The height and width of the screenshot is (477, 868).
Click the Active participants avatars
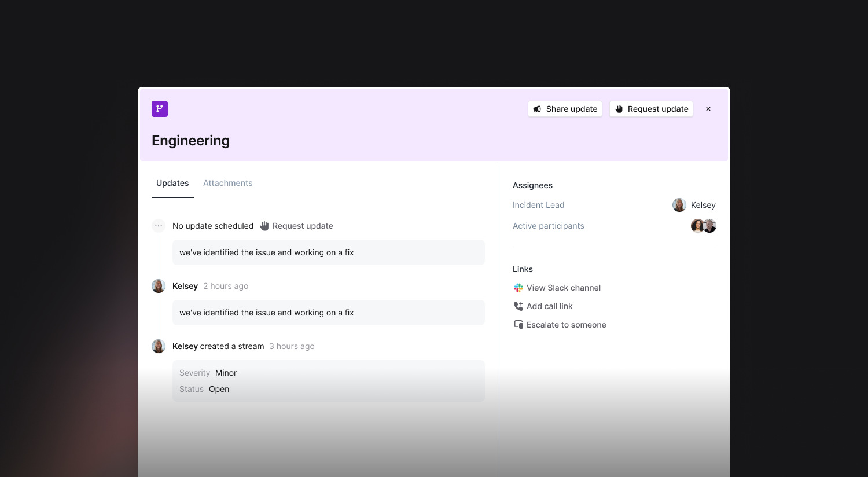[704, 226]
